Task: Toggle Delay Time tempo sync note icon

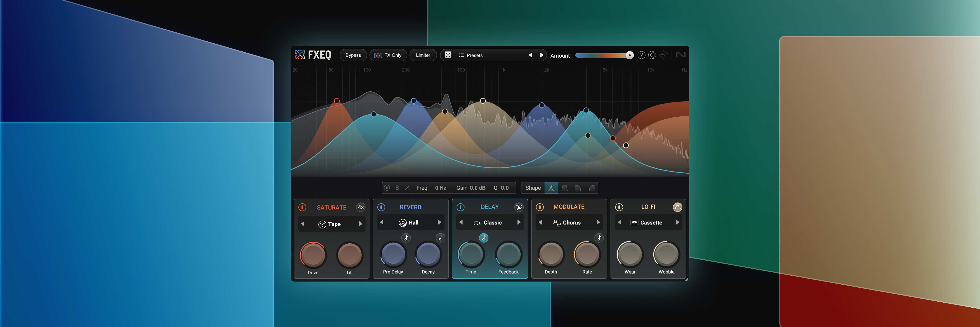Action: pyautogui.click(x=484, y=238)
